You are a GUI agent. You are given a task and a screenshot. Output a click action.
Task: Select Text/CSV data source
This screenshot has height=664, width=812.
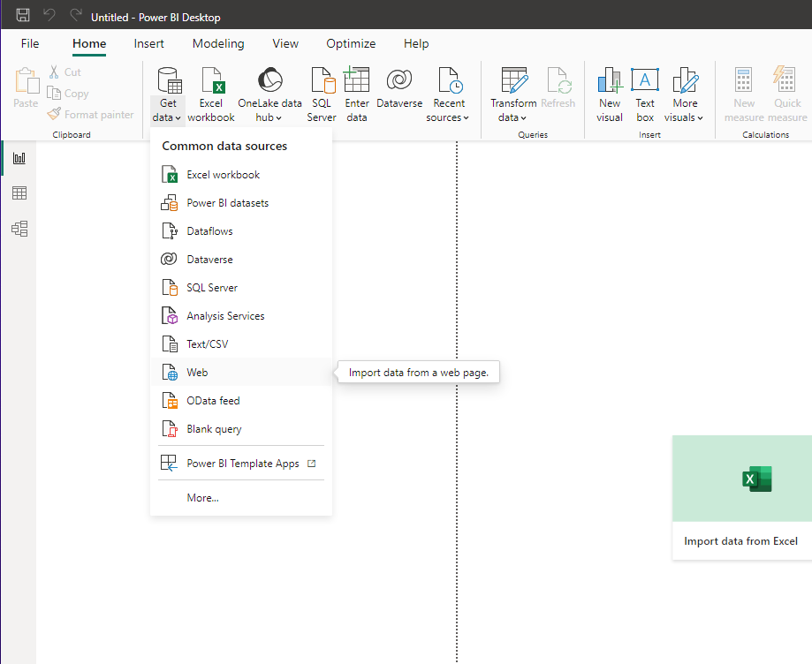(241, 343)
